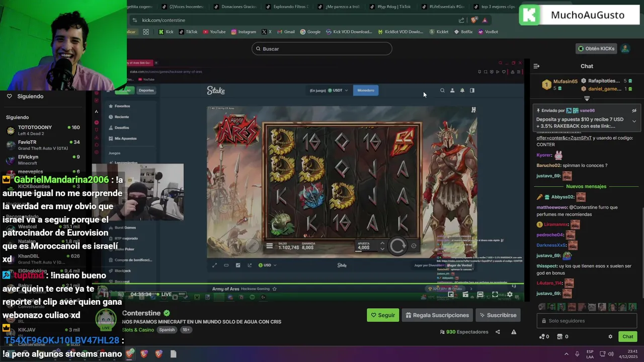
Task: Toggle fullscreen on the video player
Action: 495,295
